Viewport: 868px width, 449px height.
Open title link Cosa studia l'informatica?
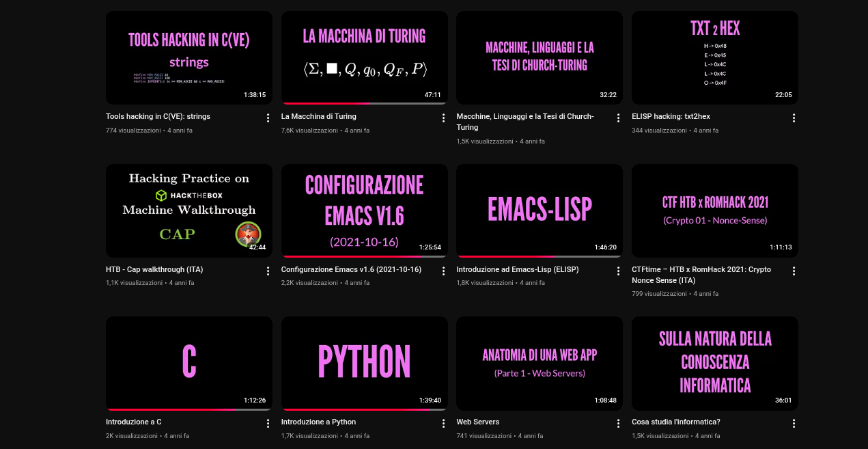(676, 422)
